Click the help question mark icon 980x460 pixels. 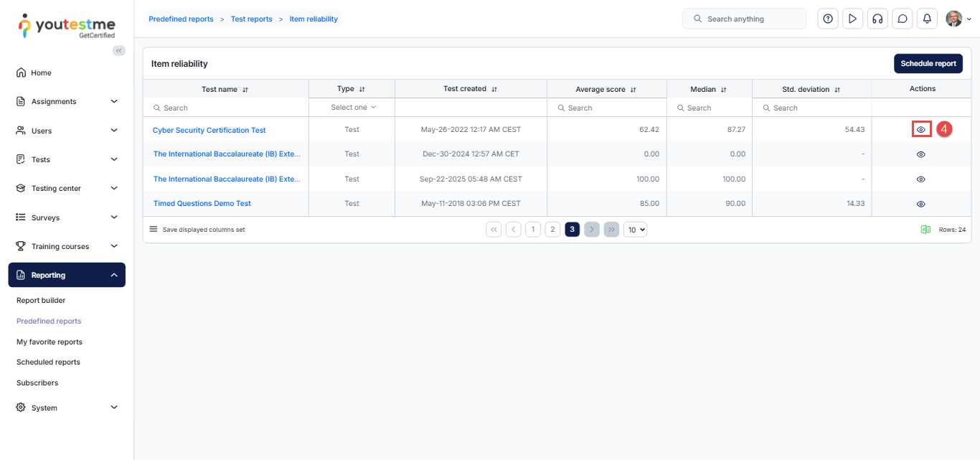(828, 19)
